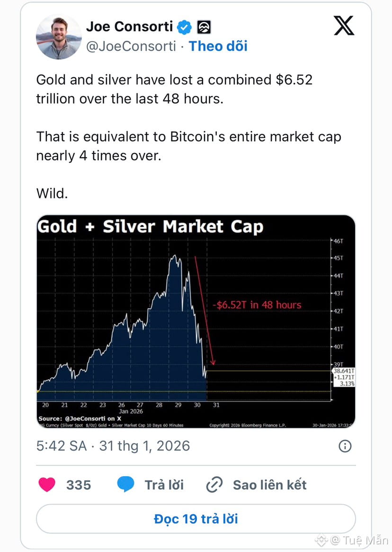Click the chain link copy icon
The image size is (392, 552).
(214, 485)
